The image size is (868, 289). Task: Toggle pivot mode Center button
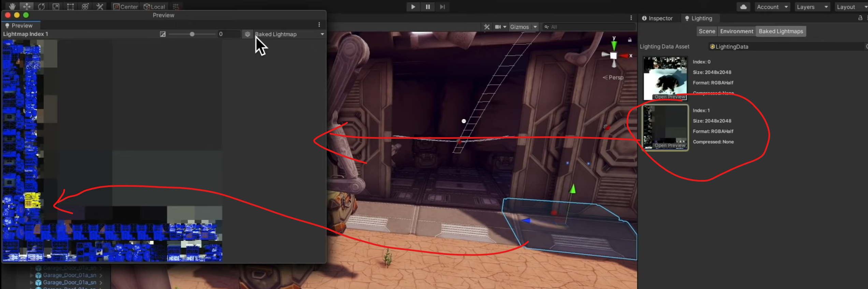(x=126, y=6)
